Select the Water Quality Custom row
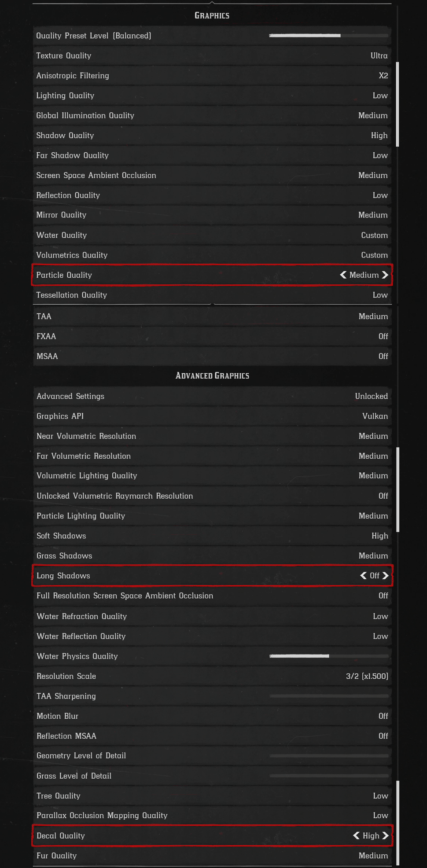 (x=212, y=235)
